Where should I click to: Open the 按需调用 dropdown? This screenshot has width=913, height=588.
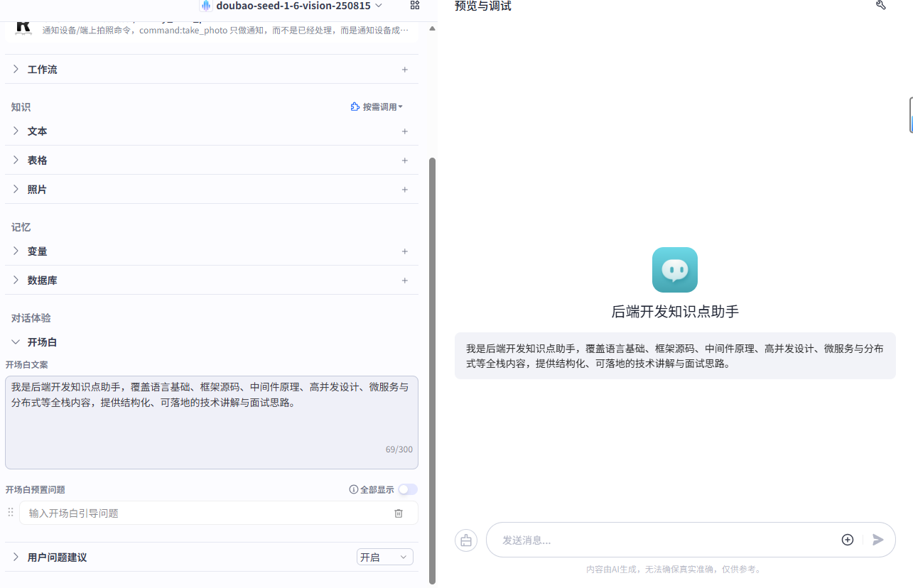click(377, 107)
